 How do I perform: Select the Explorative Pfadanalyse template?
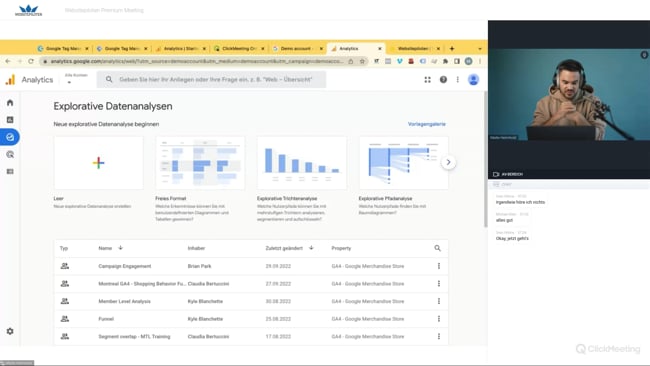click(403, 163)
